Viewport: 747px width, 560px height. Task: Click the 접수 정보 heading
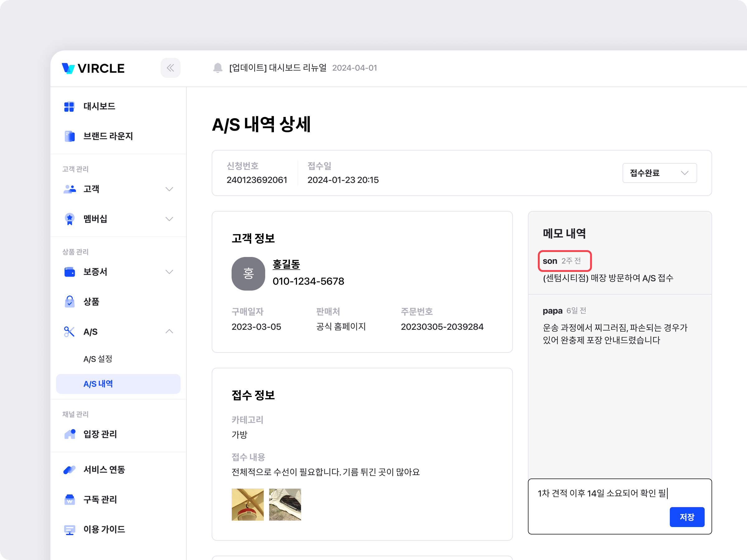253,395
